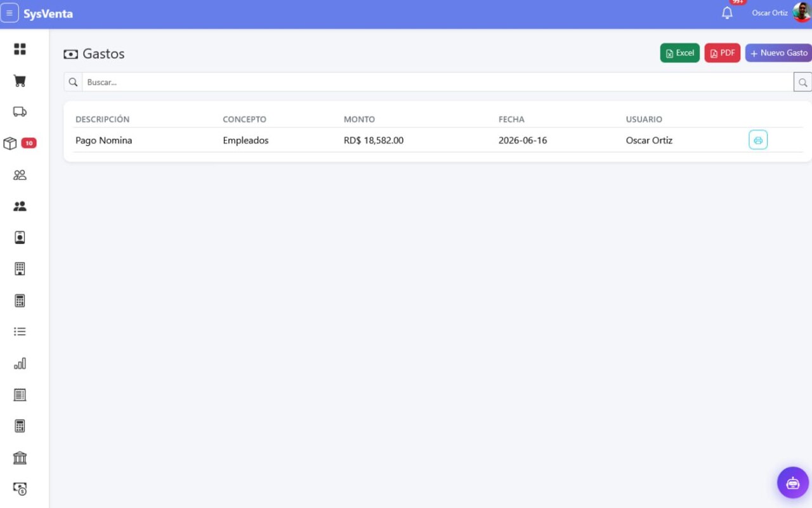Export expenses to PDF

(x=723, y=53)
